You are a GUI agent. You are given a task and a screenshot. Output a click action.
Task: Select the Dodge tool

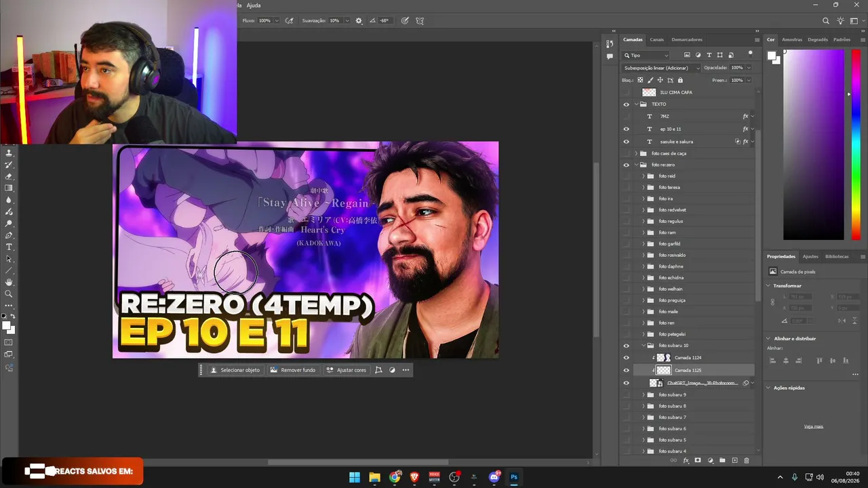(9, 223)
